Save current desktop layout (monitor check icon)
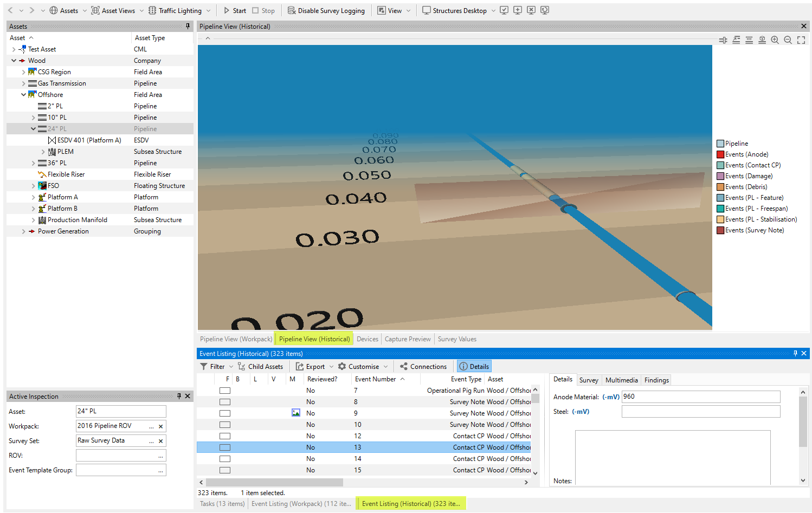Screen dimensions: 812x513 click(504, 10)
